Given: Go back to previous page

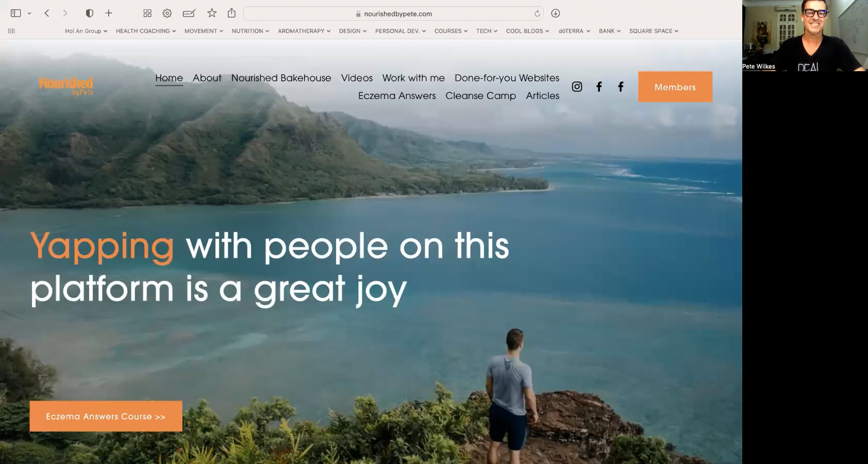Looking at the screenshot, I should coord(47,13).
